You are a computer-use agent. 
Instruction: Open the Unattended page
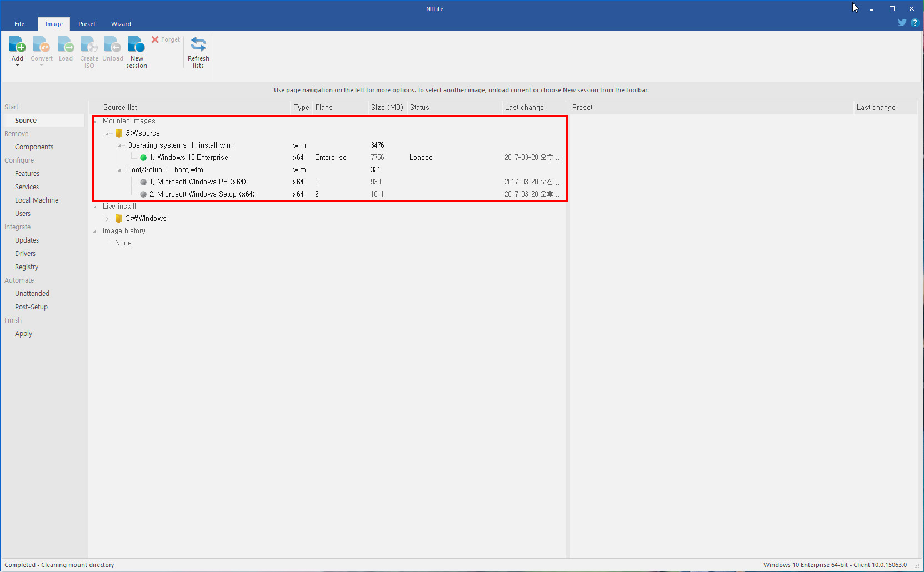coord(32,294)
